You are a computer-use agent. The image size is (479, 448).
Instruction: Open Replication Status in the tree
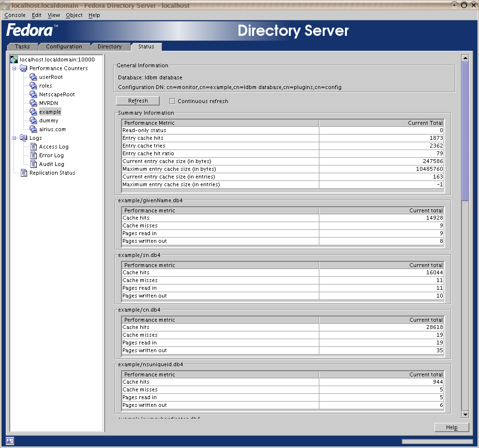click(52, 173)
